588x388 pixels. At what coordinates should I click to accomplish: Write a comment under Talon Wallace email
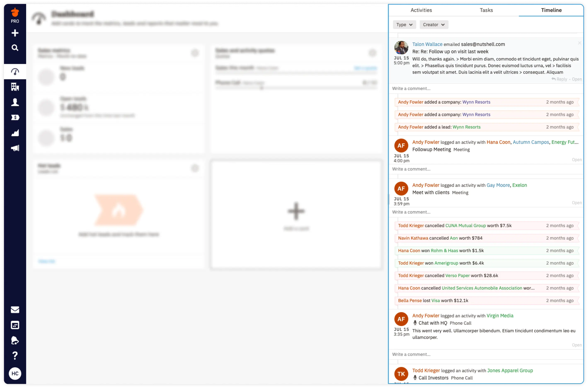click(x=486, y=89)
